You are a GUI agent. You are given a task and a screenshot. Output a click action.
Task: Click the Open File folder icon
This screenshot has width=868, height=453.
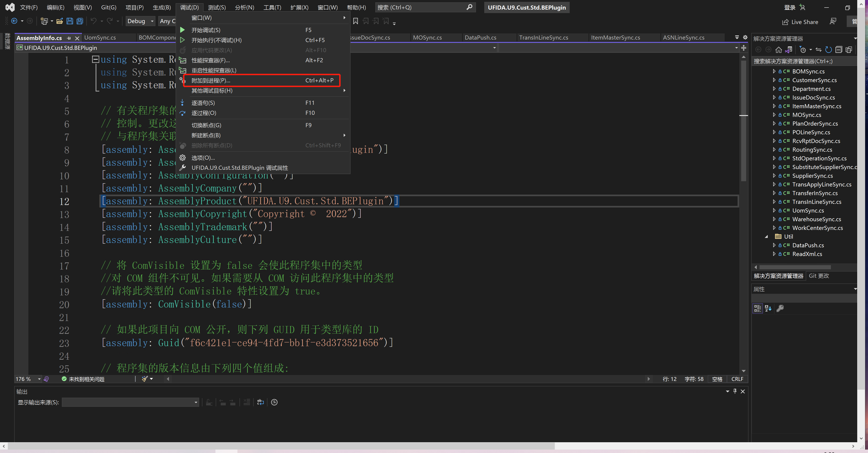[60, 21]
